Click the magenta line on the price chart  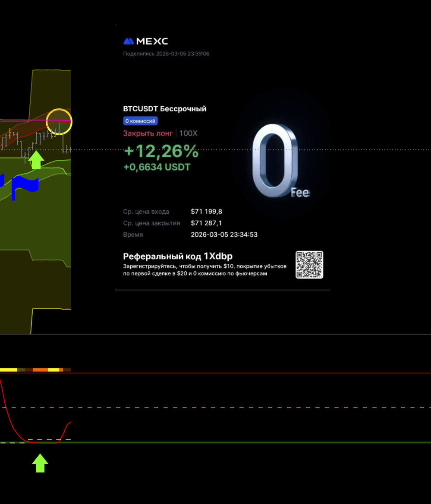(17, 119)
